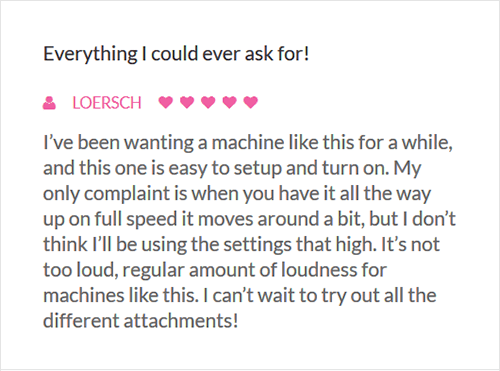Image resolution: width=500 pixels, height=371 pixels.
Task: Click the text 'easy to setup and turn on'
Action: click(278, 169)
